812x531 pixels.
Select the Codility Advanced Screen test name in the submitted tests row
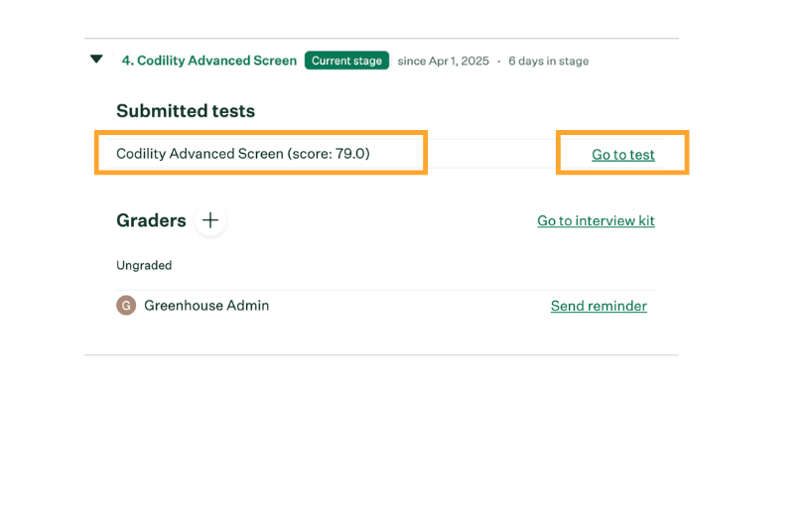click(200, 154)
